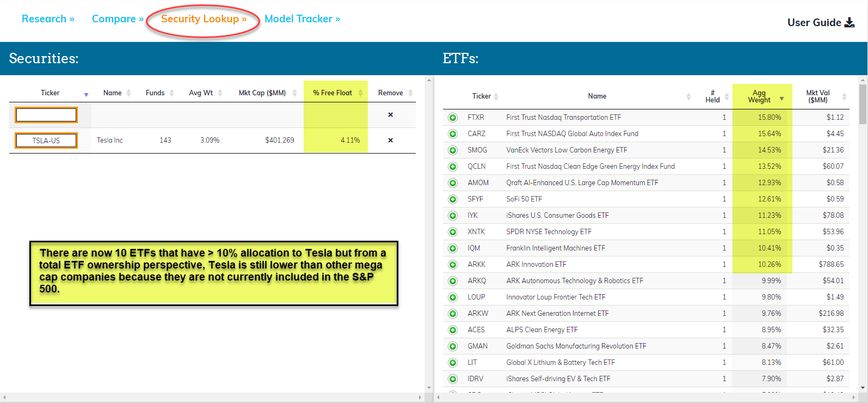
Task: Select the 4.11% free float value
Action: coord(350,141)
